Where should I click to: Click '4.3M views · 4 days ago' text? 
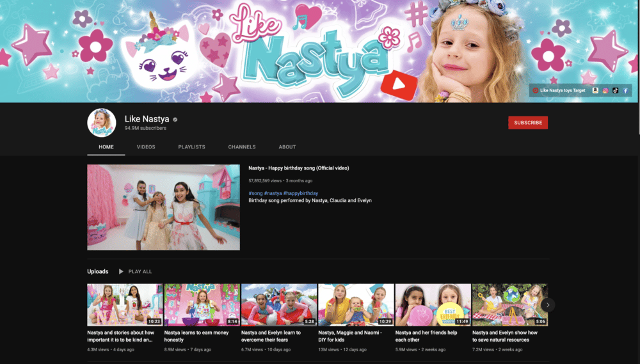pos(110,350)
